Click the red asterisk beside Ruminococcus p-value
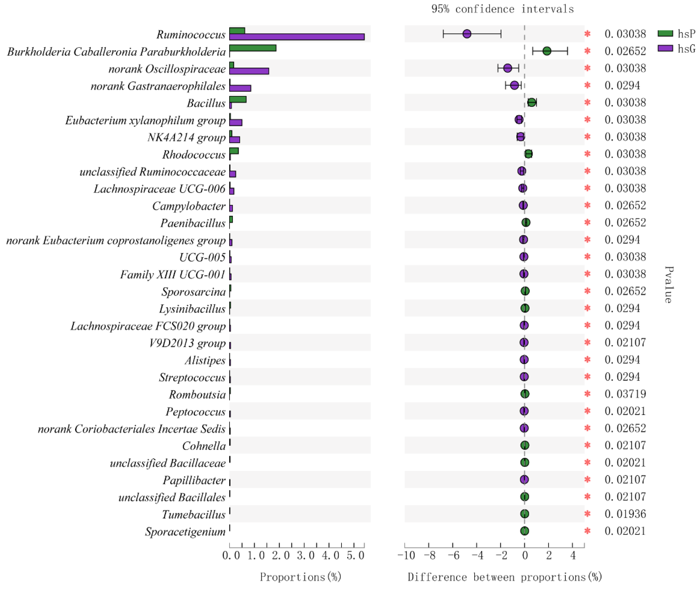Viewport: 700px width, 589px height. click(587, 34)
